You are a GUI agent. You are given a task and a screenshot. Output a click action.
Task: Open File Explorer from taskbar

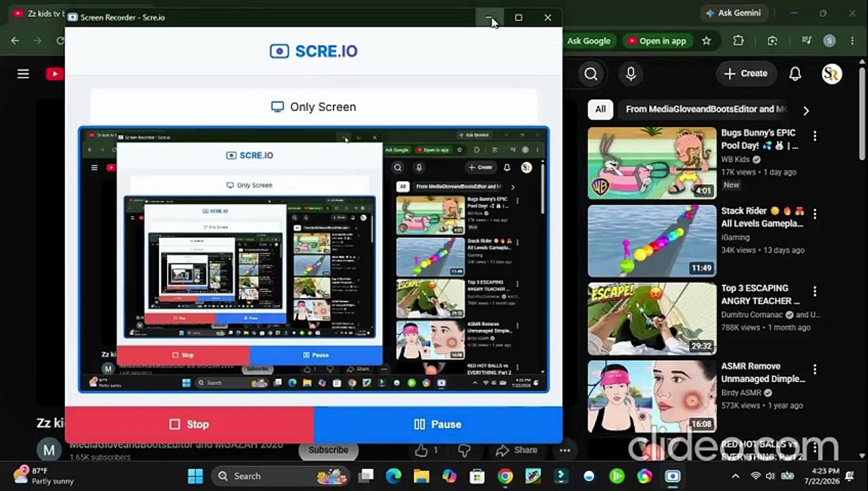421,476
